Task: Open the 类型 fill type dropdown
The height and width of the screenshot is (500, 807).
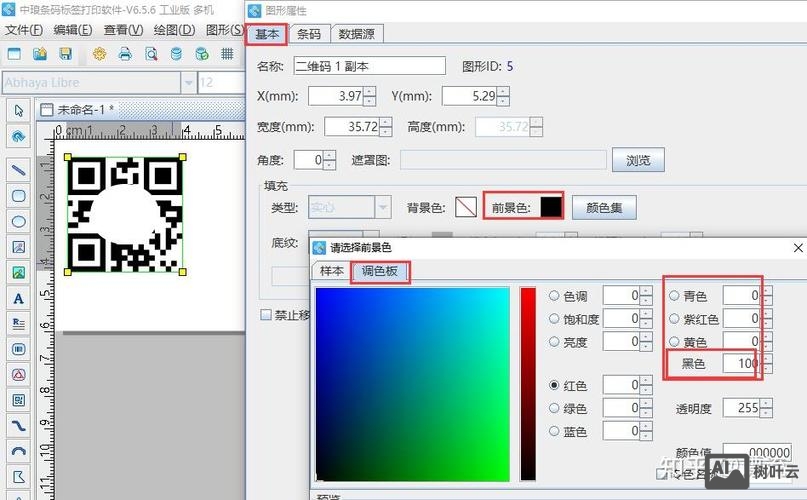Action: (382, 208)
